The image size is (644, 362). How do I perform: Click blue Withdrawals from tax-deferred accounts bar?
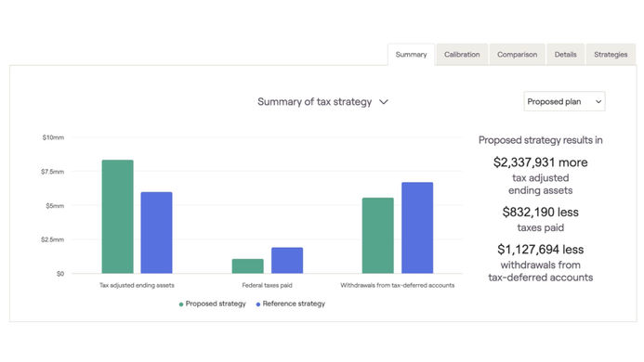[x=417, y=227]
